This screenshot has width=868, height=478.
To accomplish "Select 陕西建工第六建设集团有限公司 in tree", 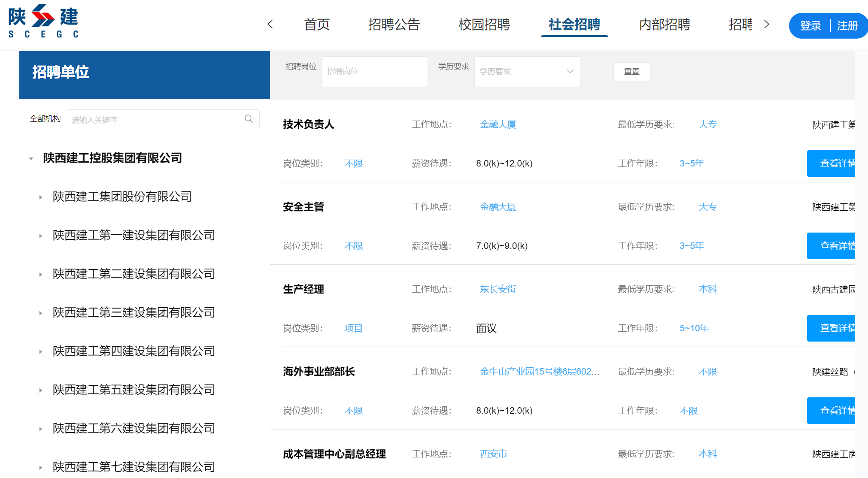I will 134,428.
